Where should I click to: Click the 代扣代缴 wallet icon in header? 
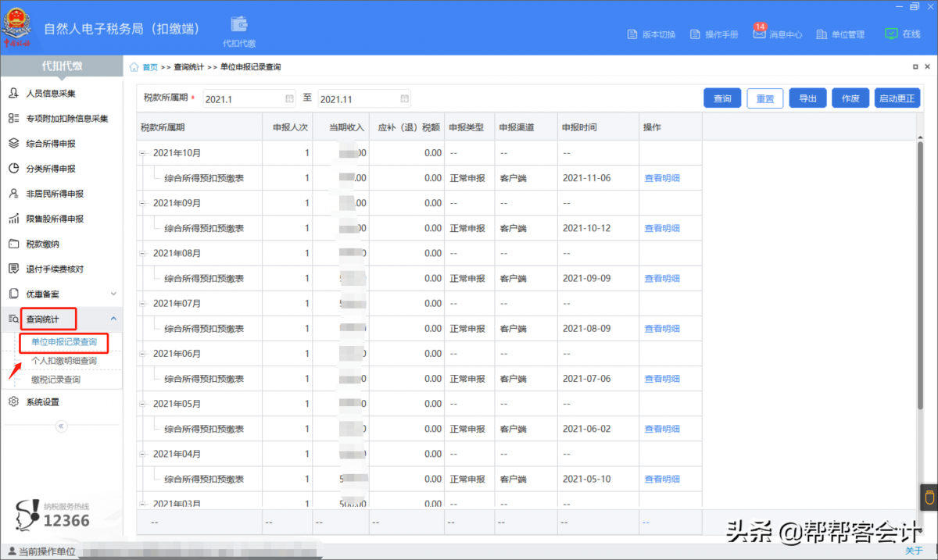239,25
